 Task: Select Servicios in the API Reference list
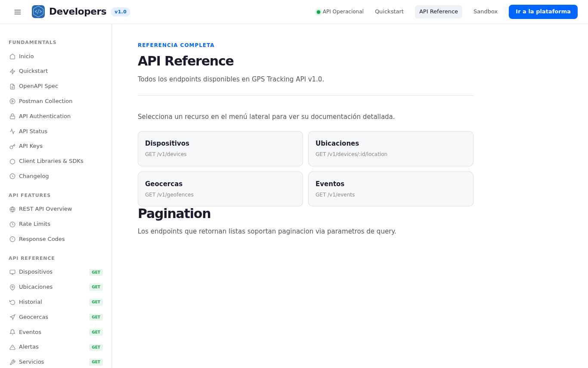56,362
